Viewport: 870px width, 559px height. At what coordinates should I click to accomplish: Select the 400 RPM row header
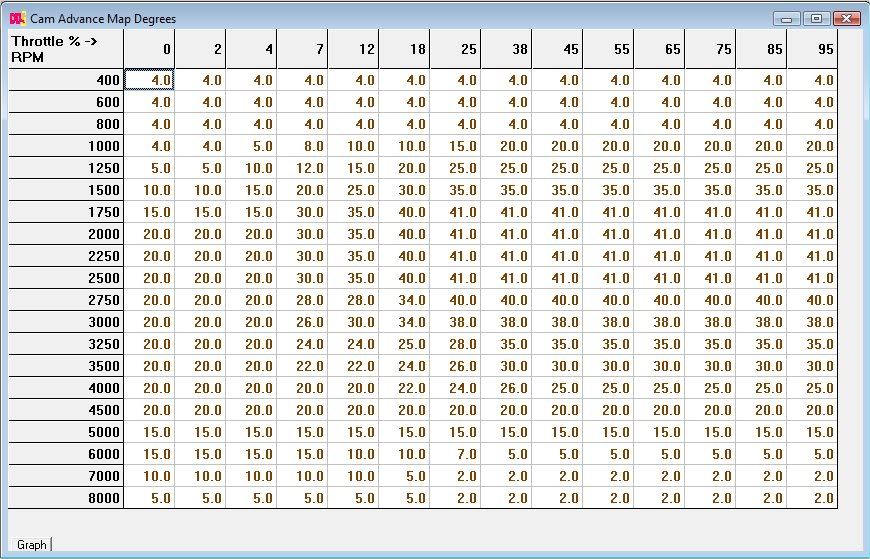click(66, 80)
